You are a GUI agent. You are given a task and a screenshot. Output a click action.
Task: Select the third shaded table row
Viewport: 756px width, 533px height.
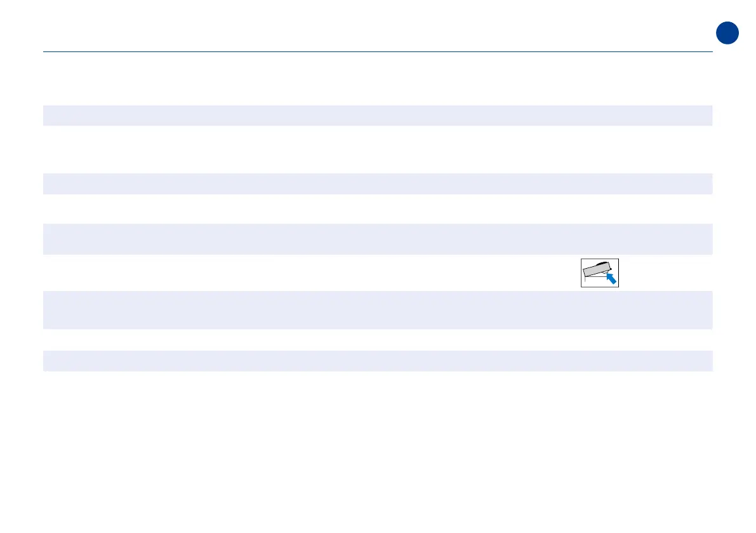(378, 239)
